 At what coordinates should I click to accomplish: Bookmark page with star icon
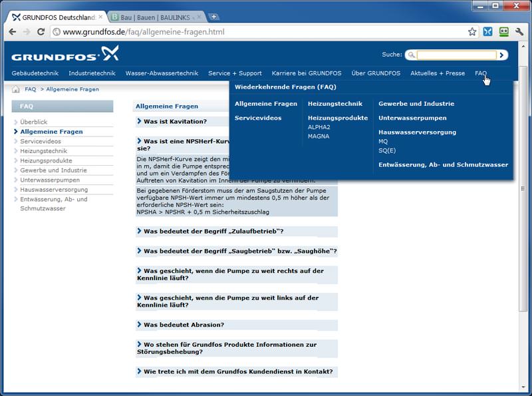(x=472, y=32)
